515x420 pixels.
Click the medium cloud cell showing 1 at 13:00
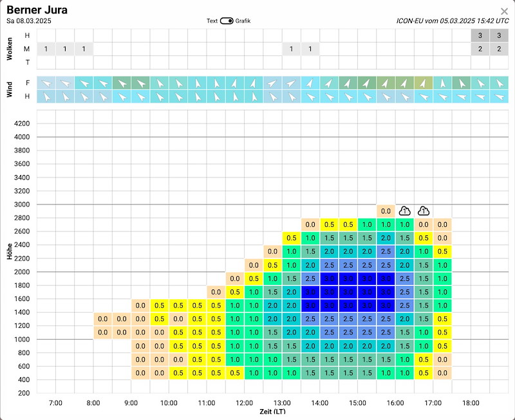(292, 49)
